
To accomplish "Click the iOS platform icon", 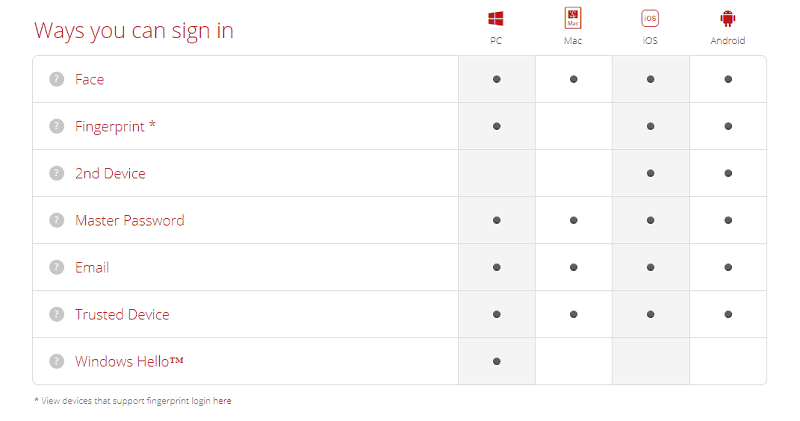I will point(650,18).
